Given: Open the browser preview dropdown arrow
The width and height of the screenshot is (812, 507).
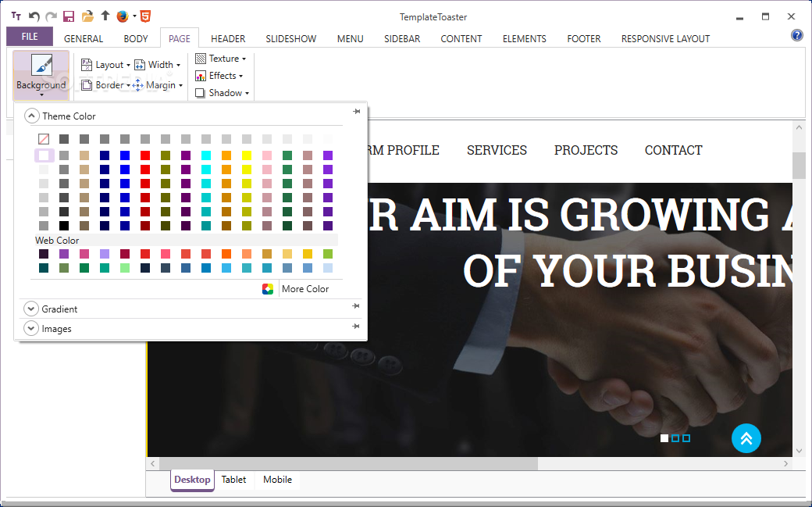Looking at the screenshot, I should pyautogui.click(x=134, y=16).
